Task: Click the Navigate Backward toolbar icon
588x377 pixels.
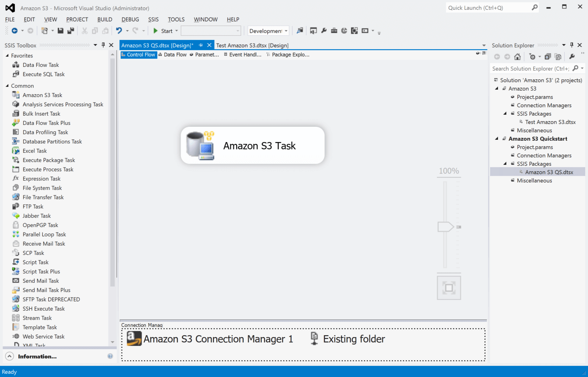Action: tap(14, 31)
